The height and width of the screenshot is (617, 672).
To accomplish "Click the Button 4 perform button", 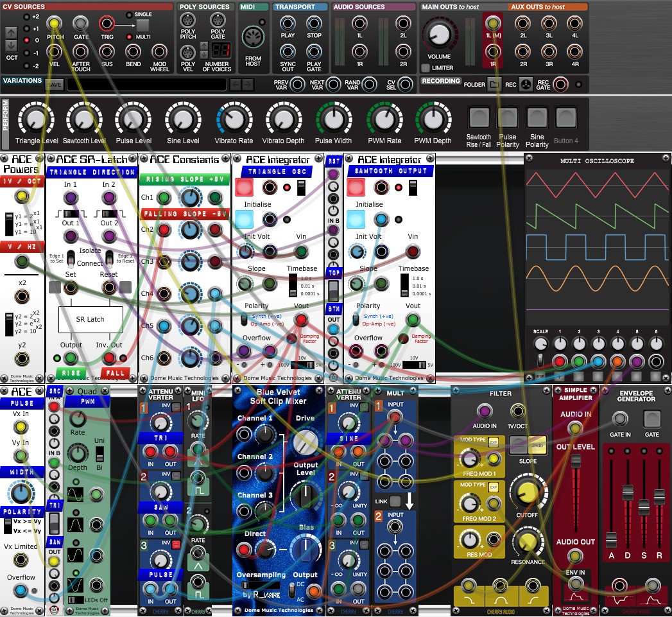I will click(565, 117).
